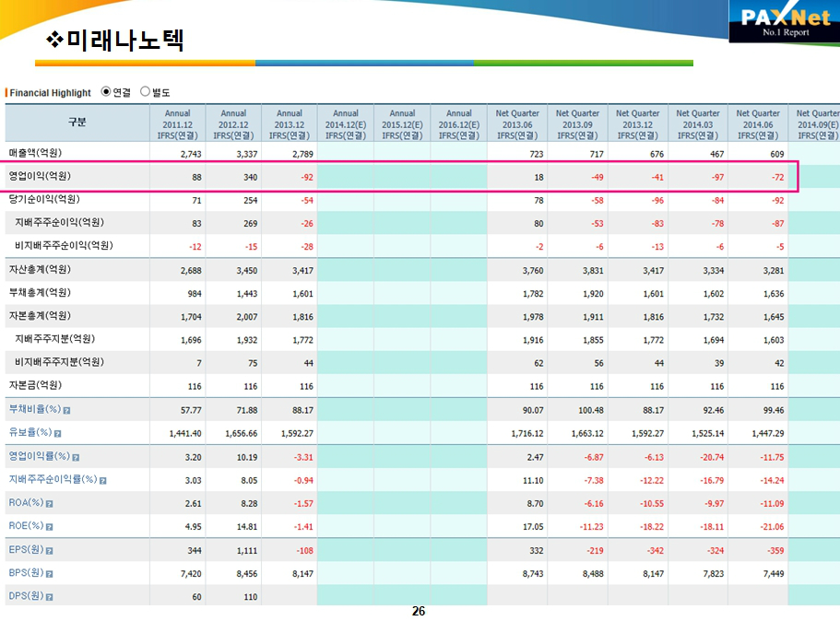Image resolution: width=840 pixels, height=621 pixels.
Task: Click the BPS(원) help icon
Action: [49, 574]
